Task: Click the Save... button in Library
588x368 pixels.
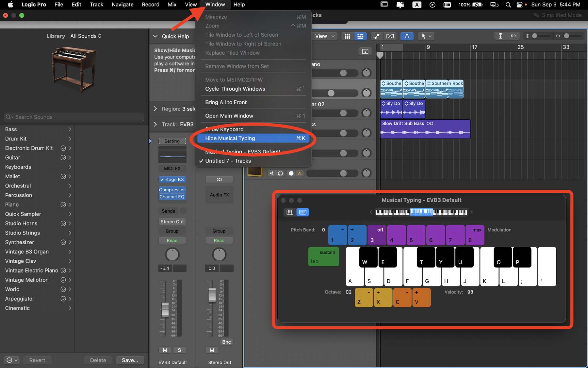Action: 130,360
